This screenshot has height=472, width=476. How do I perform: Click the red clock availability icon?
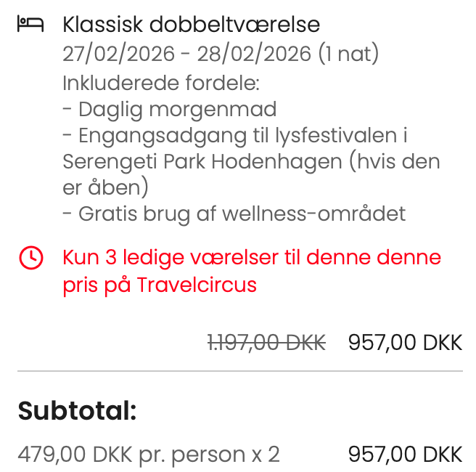30,258
